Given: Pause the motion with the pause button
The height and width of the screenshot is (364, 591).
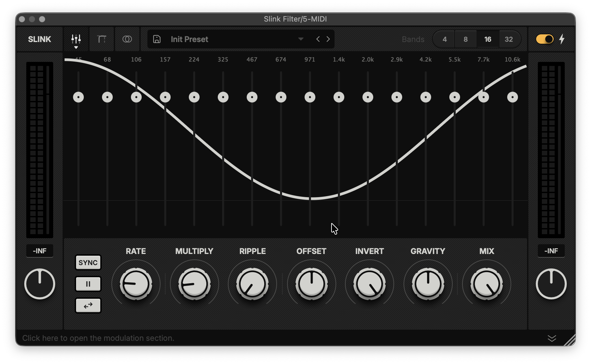Looking at the screenshot, I should click(x=88, y=284).
